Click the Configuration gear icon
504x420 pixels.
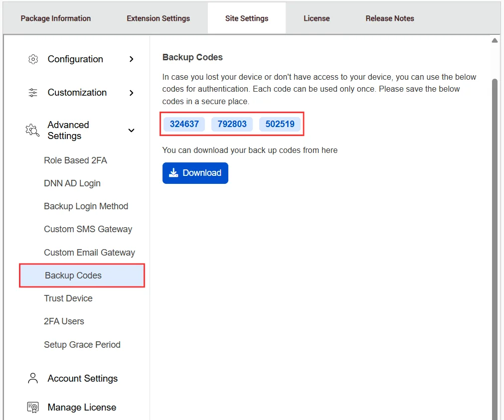coord(33,59)
